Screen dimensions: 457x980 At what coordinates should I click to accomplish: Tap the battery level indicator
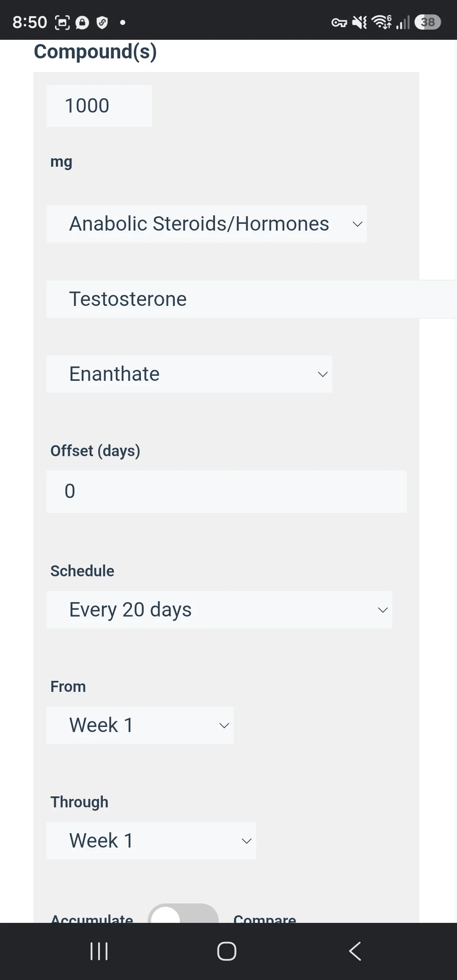pyautogui.click(x=428, y=22)
